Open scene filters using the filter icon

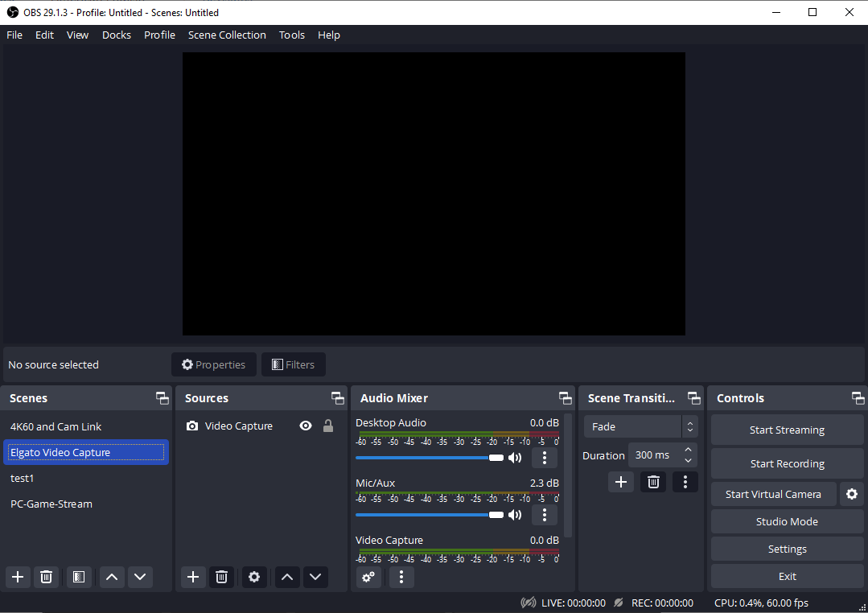coord(78,577)
